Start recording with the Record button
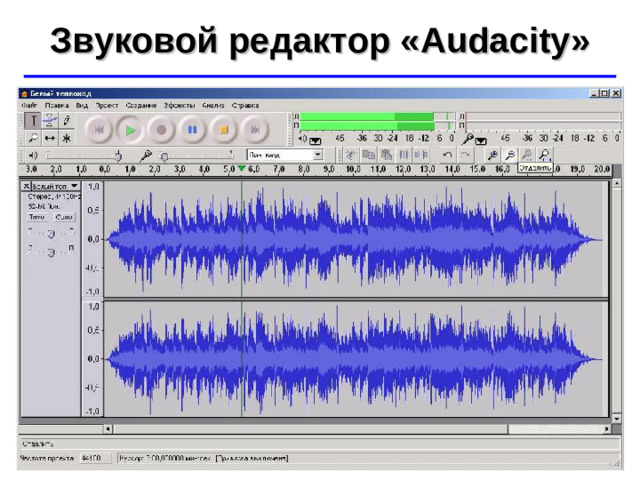This screenshot has width=640, height=480. click(x=162, y=130)
